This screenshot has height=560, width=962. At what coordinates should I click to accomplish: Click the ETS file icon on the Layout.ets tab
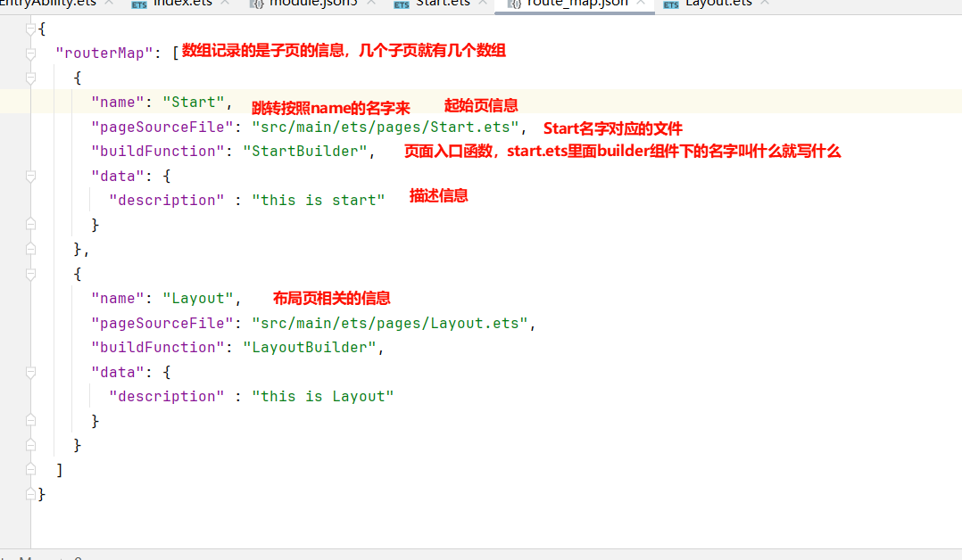tap(671, 4)
